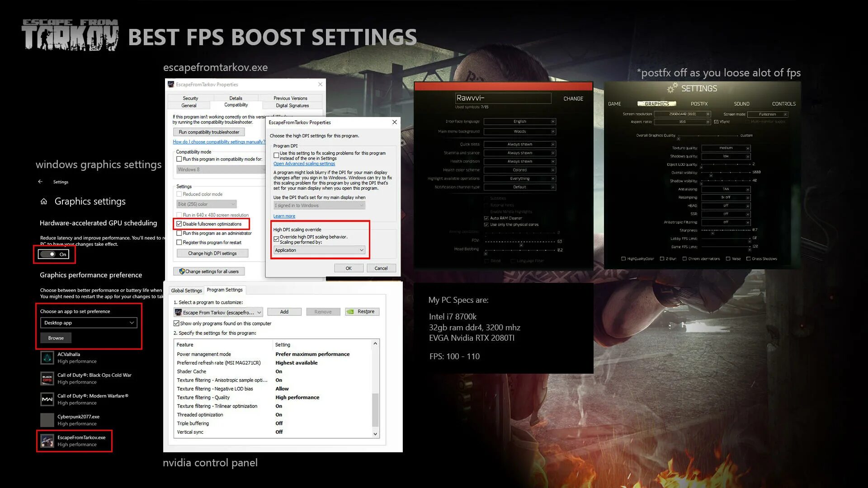The height and width of the screenshot is (488, 868).
Task: Open the Interface language dropdown
Action: [x=519, y=122]
